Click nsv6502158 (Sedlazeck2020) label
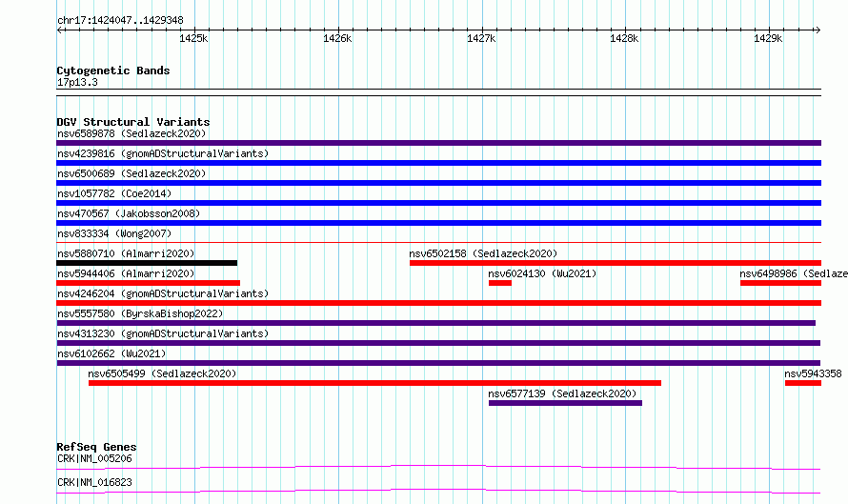The height and width of the screenshot is (504, 848). [x=483, y=253]
